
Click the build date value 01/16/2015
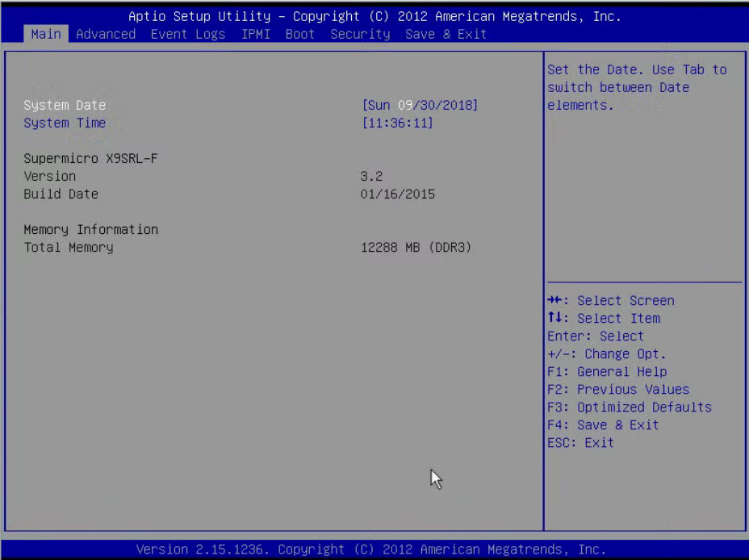(397, 194)
